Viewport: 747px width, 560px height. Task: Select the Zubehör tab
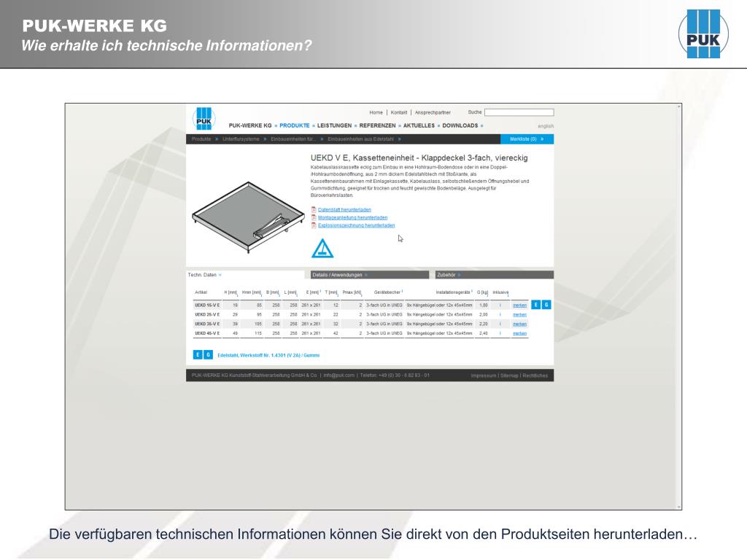tap(495, 275)
